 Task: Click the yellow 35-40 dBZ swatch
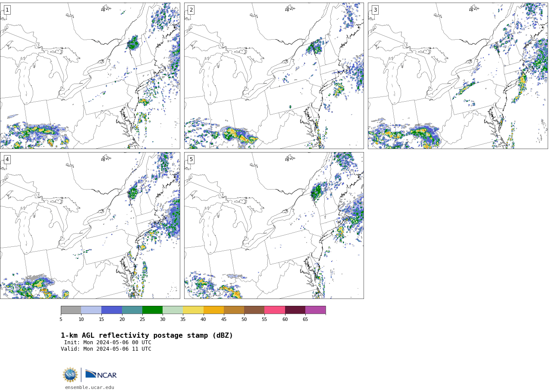click(x=193, y=310)
